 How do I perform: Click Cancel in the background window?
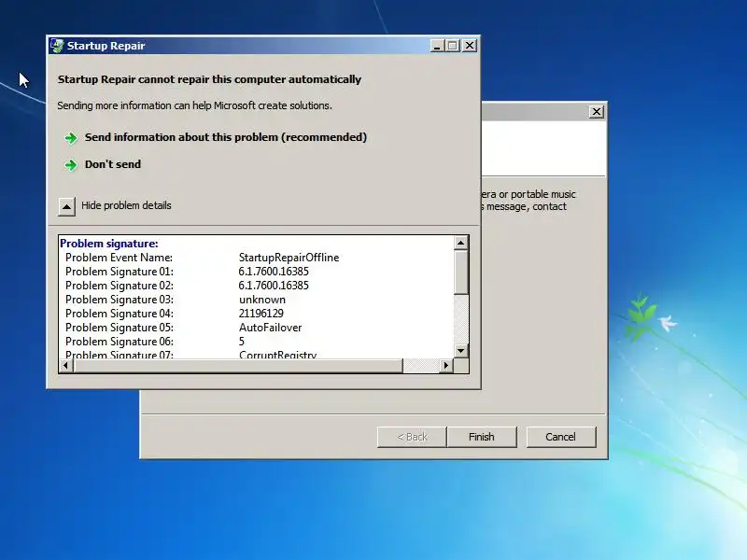561,437
